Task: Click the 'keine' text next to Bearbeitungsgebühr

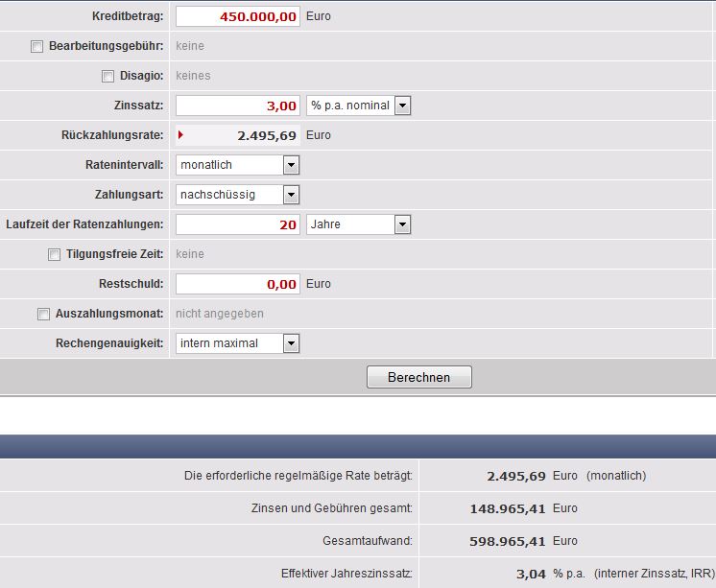Action: tap(190, 46)
